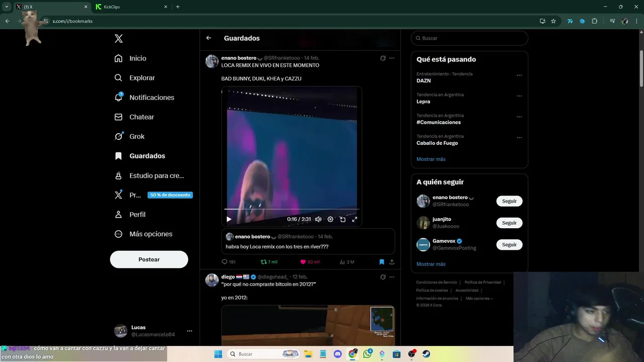The width and height of the screenshot is (644, 362).
Task: Click the back arrow next to Guardados
Action: click(x=209, y=38)
